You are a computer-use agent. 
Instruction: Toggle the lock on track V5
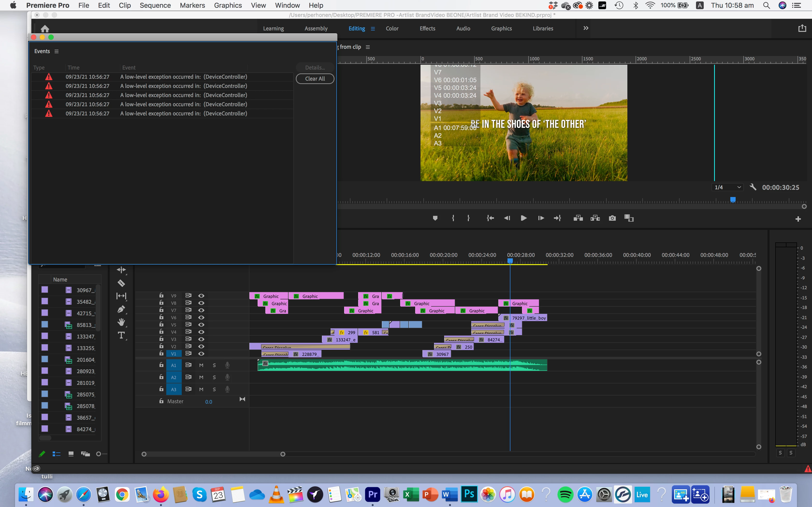(161, 324)
